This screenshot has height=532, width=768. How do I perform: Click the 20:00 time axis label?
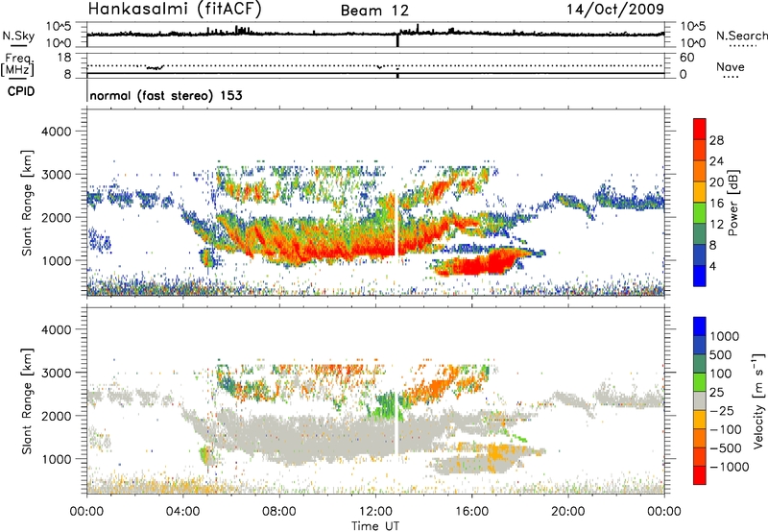point(567,512)
